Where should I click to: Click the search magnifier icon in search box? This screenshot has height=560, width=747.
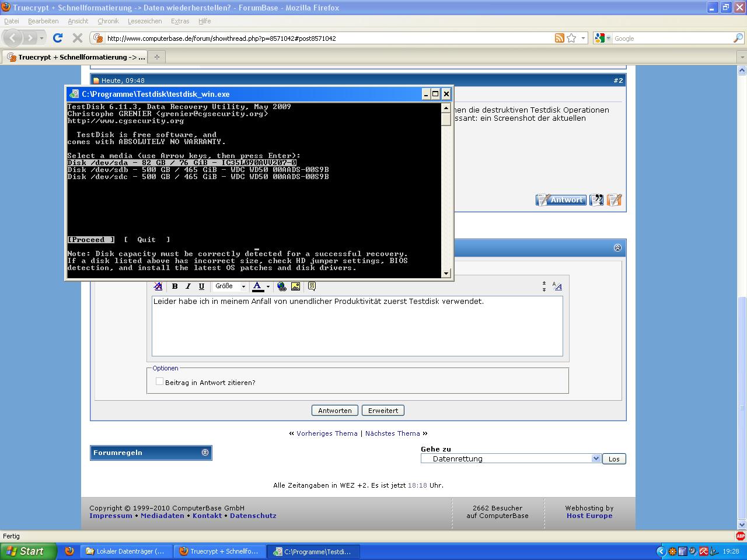(x=738, y=38)
